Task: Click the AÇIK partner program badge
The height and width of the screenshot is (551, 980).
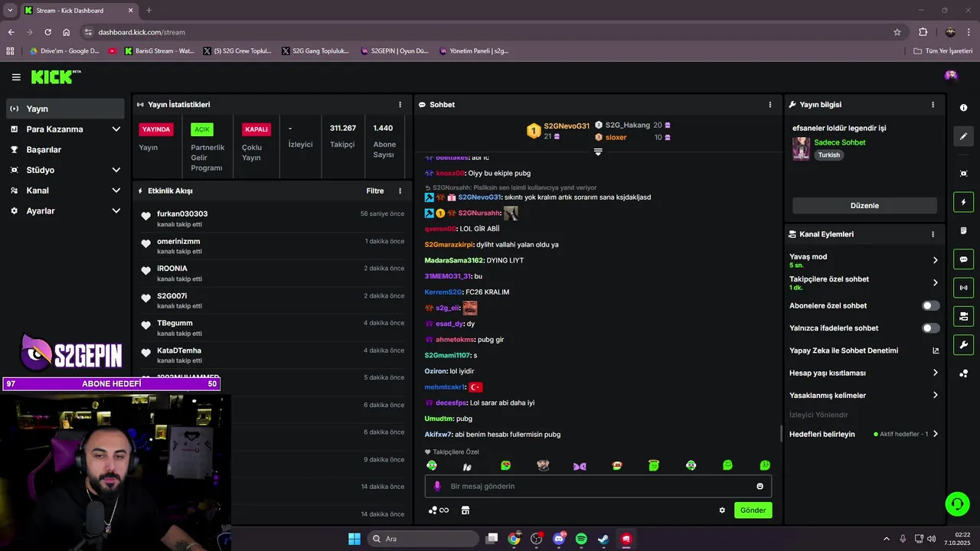Action: point(201,129)
